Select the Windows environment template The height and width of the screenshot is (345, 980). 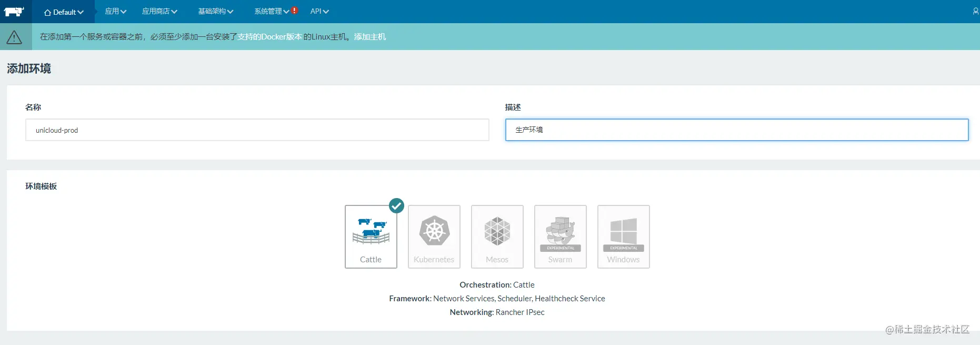click(x=624, y=236)
